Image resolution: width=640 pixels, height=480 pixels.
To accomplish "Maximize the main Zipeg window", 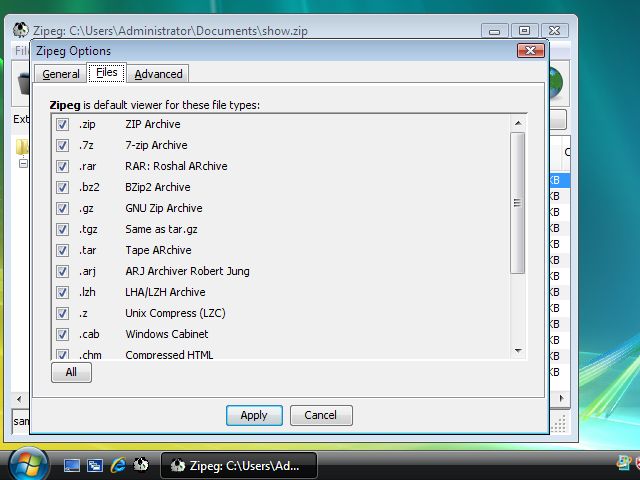I will 524,31.
